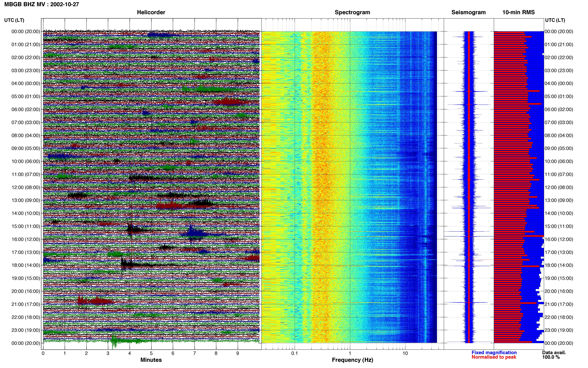Image resolution: width=588 pixels, height=368 pixels.
Task: Select the 'Seismogram' panel heading
Action: pyautogui.click(x=468, y=12)
